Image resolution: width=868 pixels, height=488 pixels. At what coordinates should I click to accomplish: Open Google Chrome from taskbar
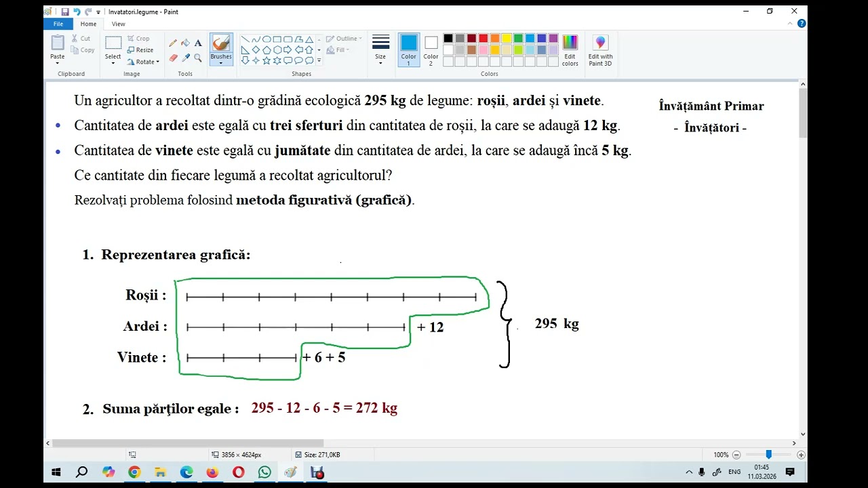pyautogui.click(x=134, y=472)
